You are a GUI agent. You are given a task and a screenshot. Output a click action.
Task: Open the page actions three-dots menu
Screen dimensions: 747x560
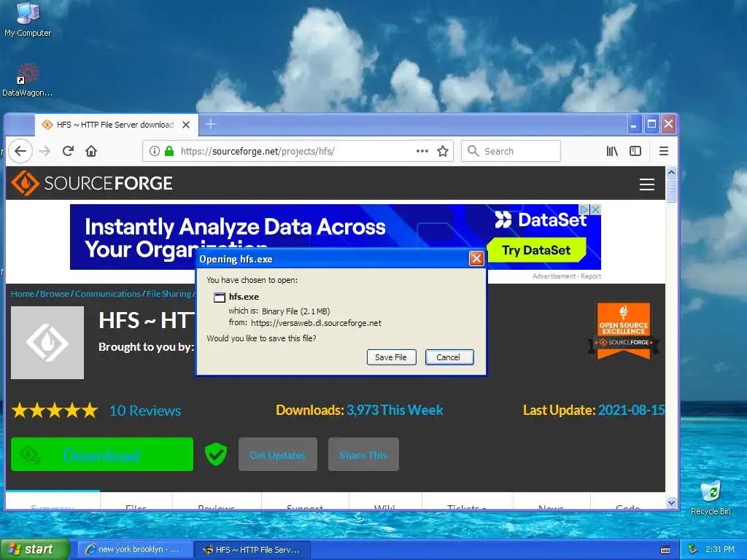[422, 151]
